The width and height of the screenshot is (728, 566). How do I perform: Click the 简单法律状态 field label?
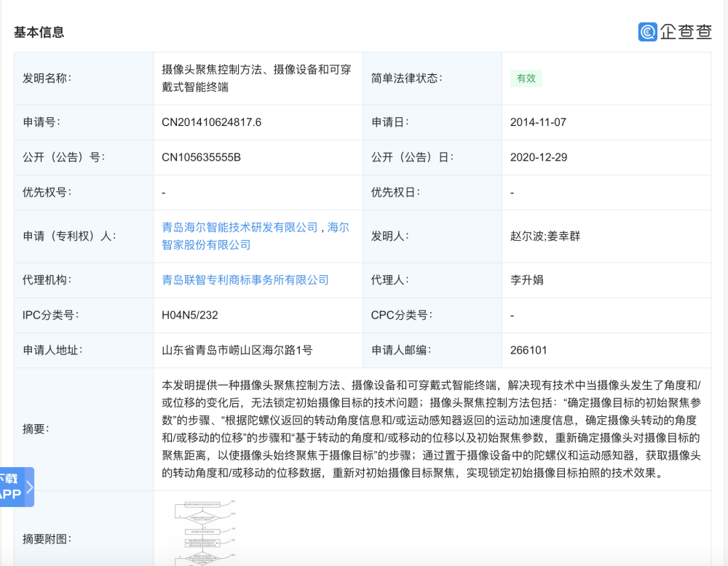(x=406, y=78)
